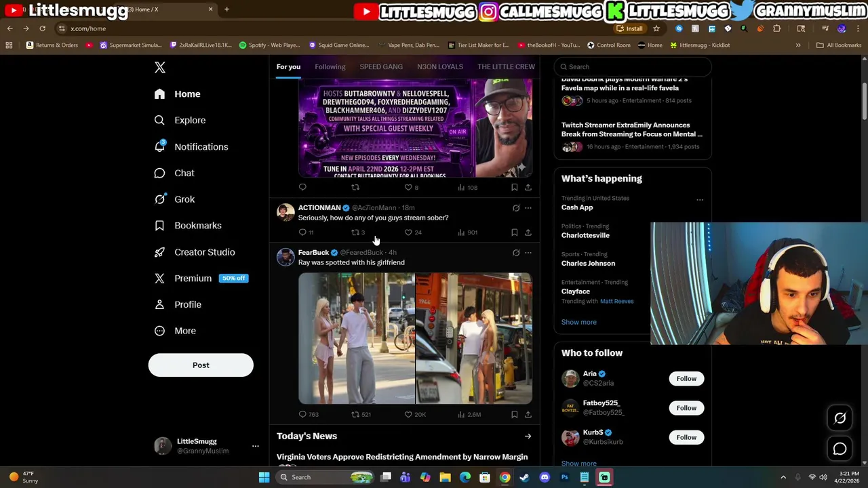Click the X search field

[633, 66]
